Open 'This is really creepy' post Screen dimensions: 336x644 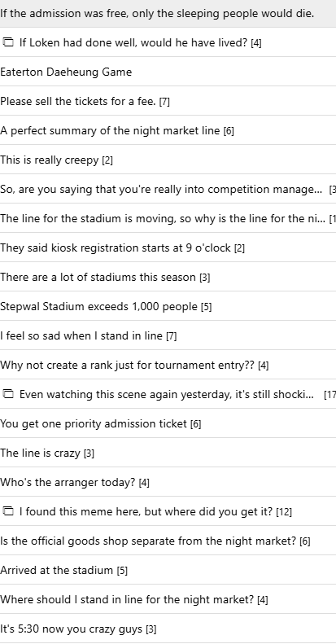tap(50, 160)
